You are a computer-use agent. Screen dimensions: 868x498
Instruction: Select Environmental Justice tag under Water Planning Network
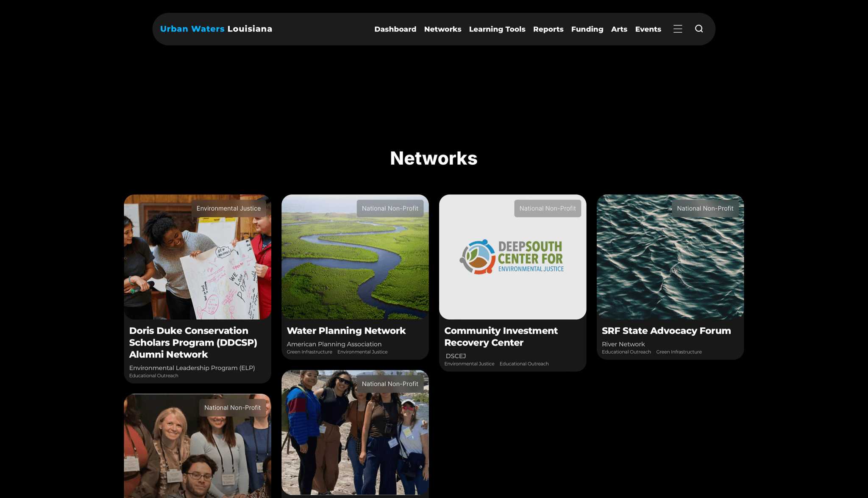tap(362, 352)
